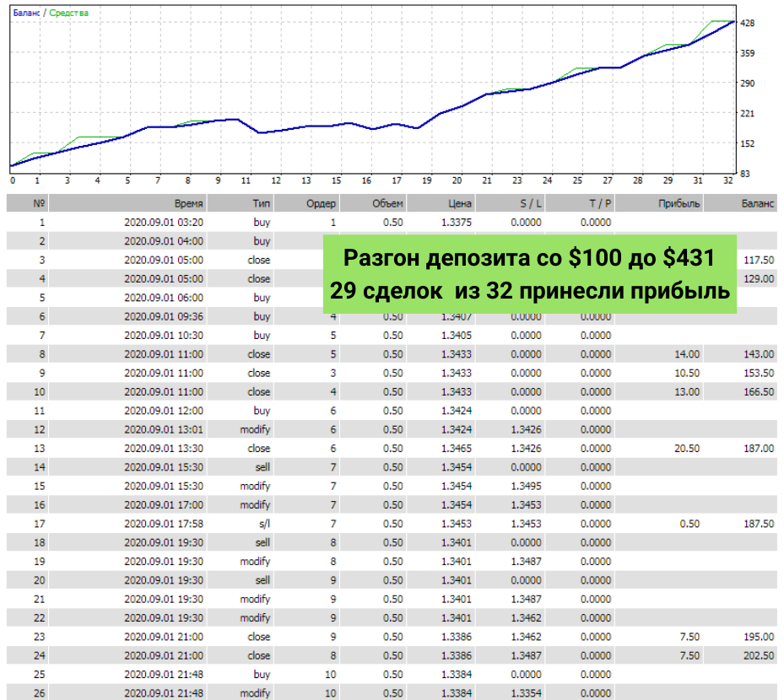This screenshot has width=784, height=700.
Task: Click the 'Средства' legend label on the chart
Action: pos(68,13)
